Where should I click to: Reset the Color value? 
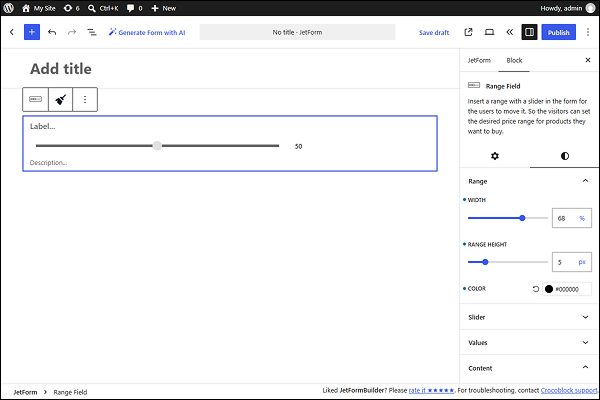536,289
